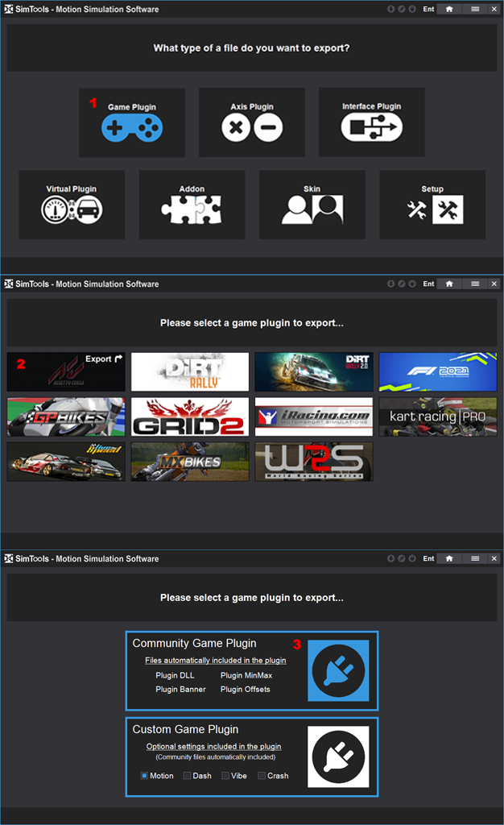Open hamburger menu in file type window

coord(475,9)
